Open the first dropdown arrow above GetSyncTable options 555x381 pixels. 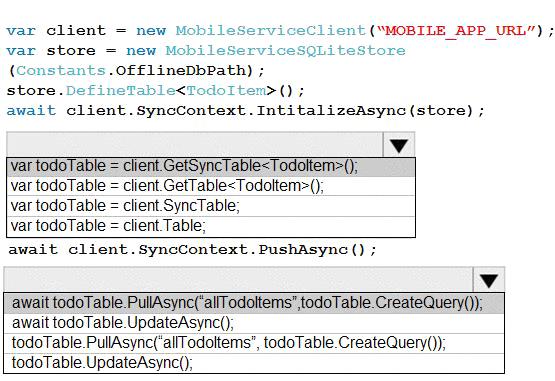point(399,145)
